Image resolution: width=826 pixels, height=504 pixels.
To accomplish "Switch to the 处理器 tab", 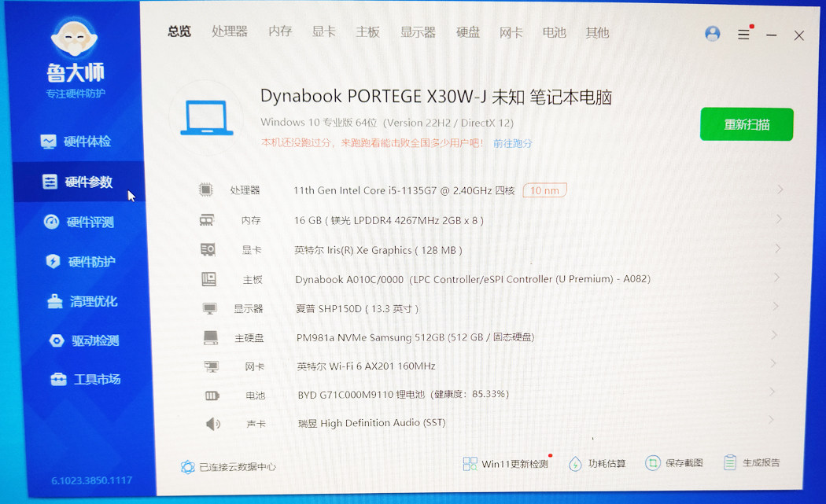I will pos(230,31).
